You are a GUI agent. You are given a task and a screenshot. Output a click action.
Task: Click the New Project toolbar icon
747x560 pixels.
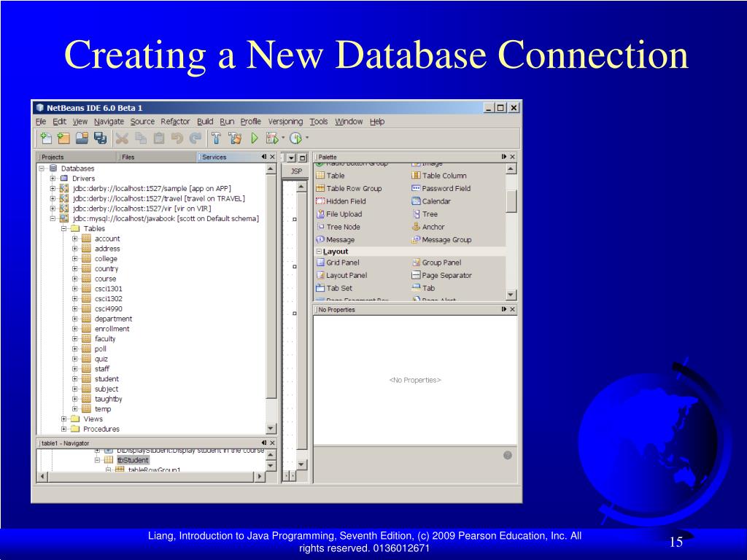(63, 138)
